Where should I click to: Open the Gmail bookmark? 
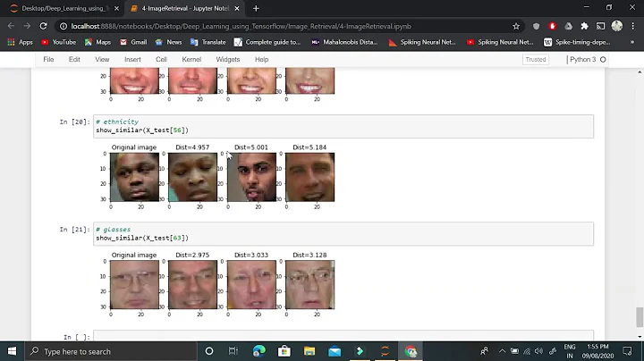(x=133, y=42)
